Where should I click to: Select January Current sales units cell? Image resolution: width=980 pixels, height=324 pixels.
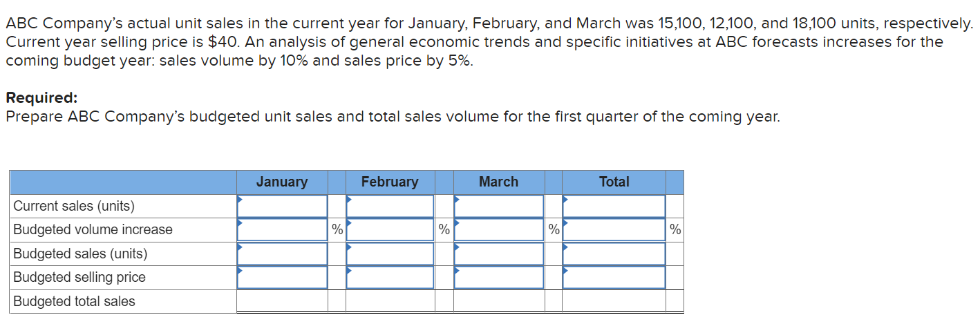pyautogui.click(x=282, y=206)
